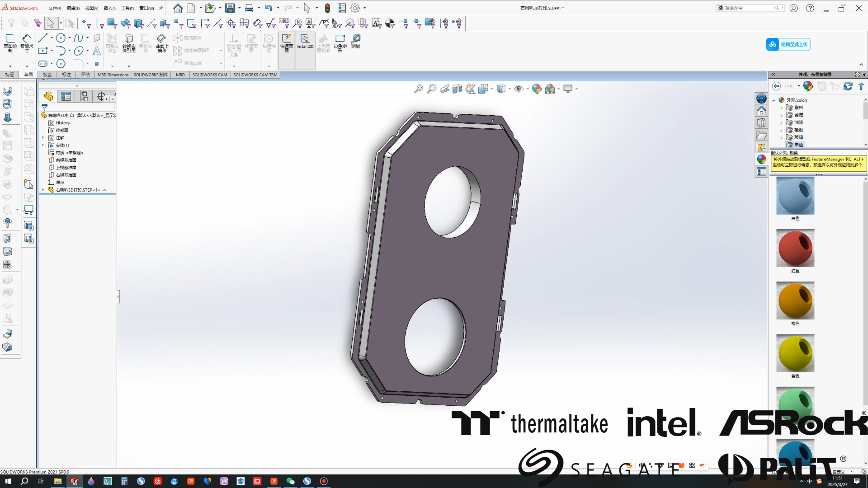Open the ConfigurationManager tab icon
The width and height of the screenshot is (868, 488).
[84, 96]
